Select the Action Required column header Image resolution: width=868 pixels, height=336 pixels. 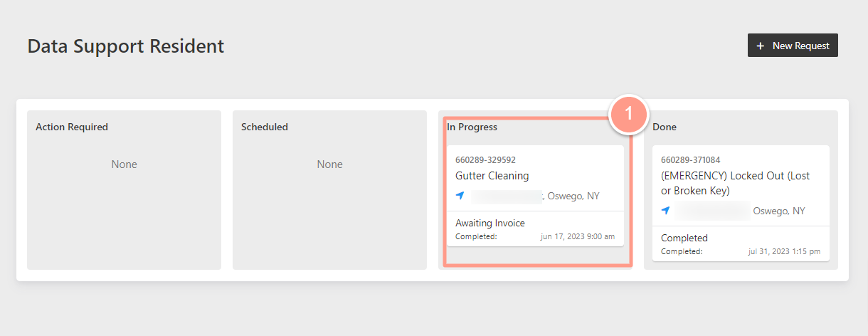72,127
